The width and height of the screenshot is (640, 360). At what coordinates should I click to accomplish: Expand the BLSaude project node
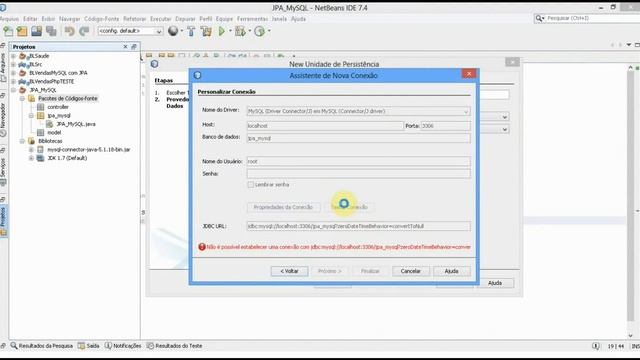tap(13, 56)
